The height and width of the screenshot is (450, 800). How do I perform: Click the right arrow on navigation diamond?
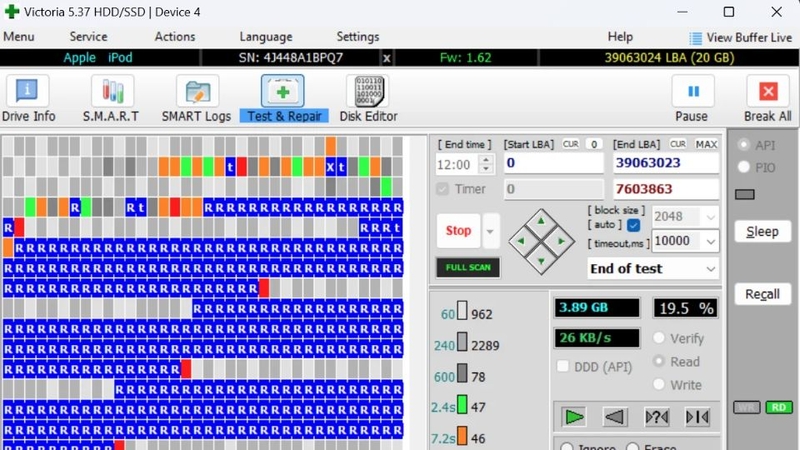coord(561,241)
